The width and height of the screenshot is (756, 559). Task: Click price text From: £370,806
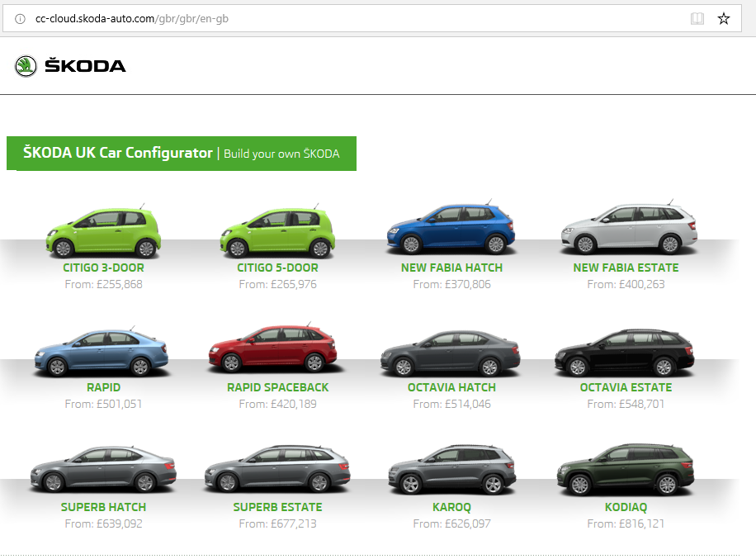451,284
